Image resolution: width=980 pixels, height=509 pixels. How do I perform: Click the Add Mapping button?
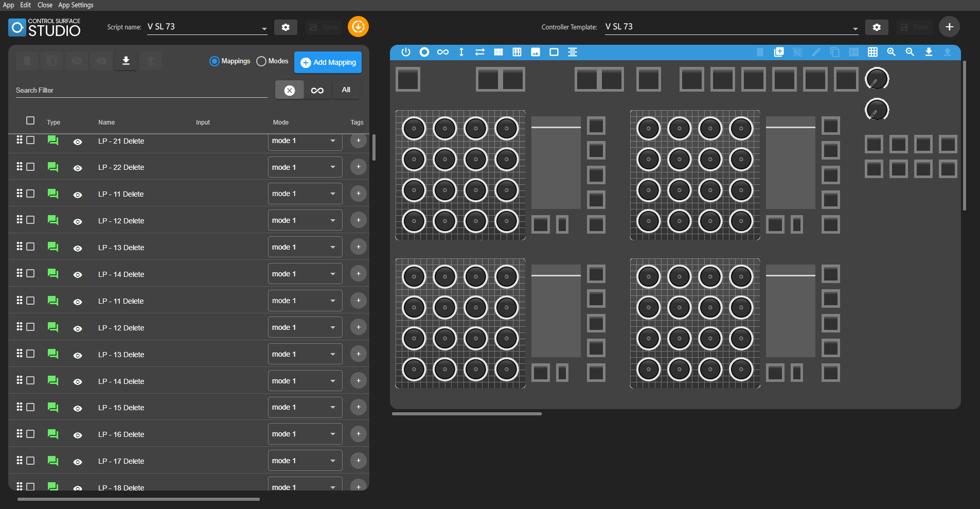328,62
